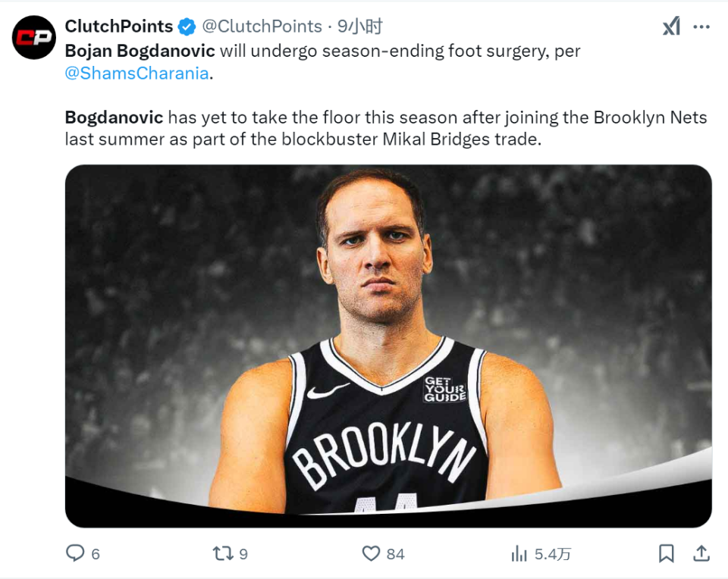Open the post via 9小时 timestamp

[x=361, y=27]
